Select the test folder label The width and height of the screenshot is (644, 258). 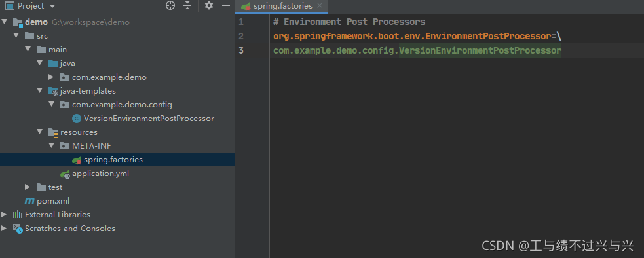pos(56,187)
